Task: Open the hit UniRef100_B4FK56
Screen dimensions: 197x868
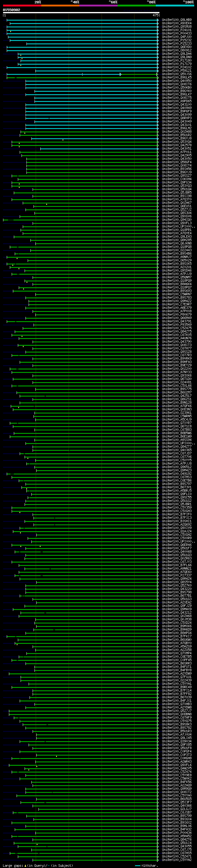Action: point(176,782)
